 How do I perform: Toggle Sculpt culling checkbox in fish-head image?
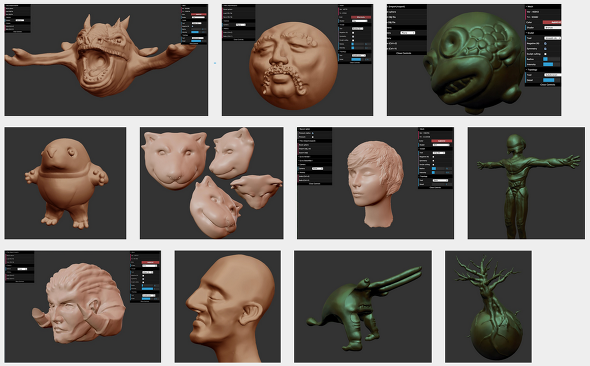point(545,54)
